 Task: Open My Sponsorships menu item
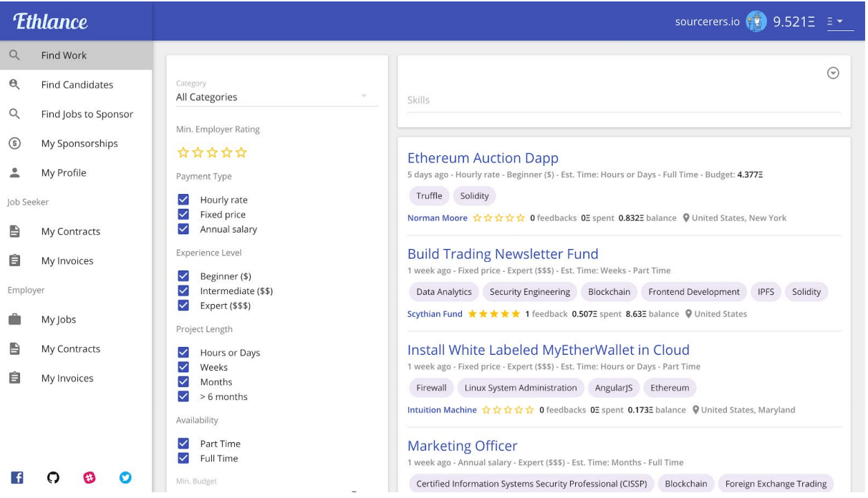pos(76,143)
